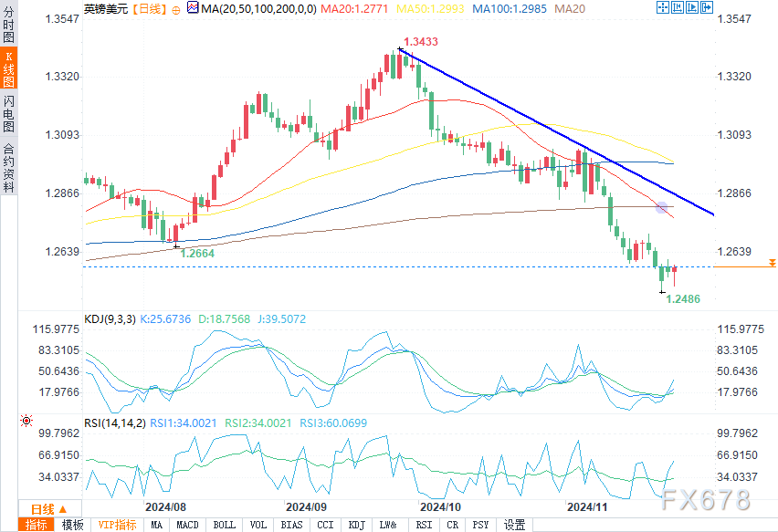Click the D:18.7568 value
The height and width of the screenshot is (532, 778).
coord(225,319)
